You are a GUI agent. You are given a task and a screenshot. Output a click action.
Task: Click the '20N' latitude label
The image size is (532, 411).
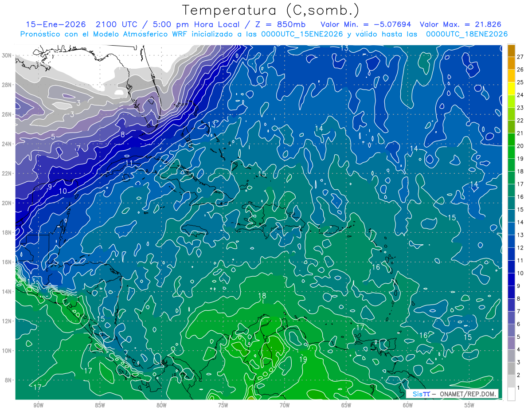point(8,203)
